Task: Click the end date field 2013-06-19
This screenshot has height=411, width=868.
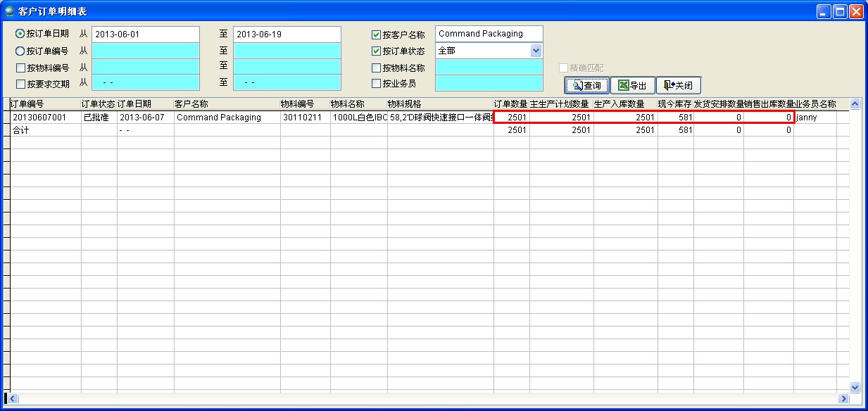Action: pyautogui.click(x=287, y=34)
